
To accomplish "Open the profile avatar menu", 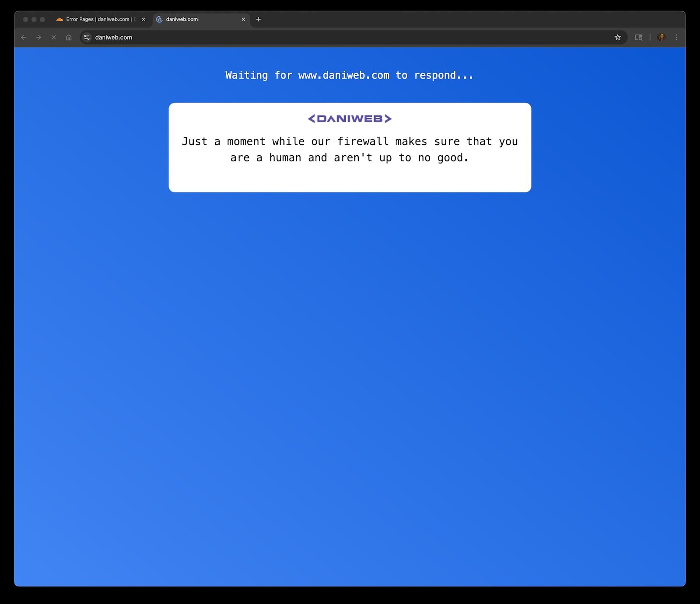I will point(661,38).
